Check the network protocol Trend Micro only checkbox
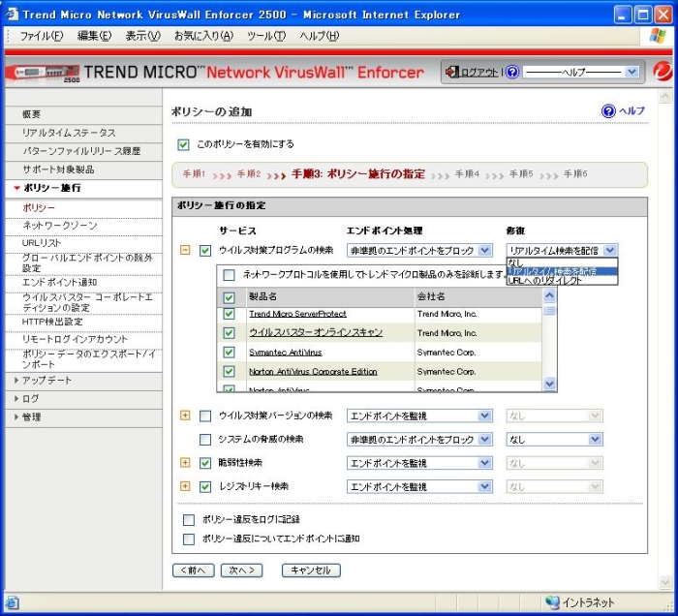This screenshot has height=616, width=678. point(229,274)
